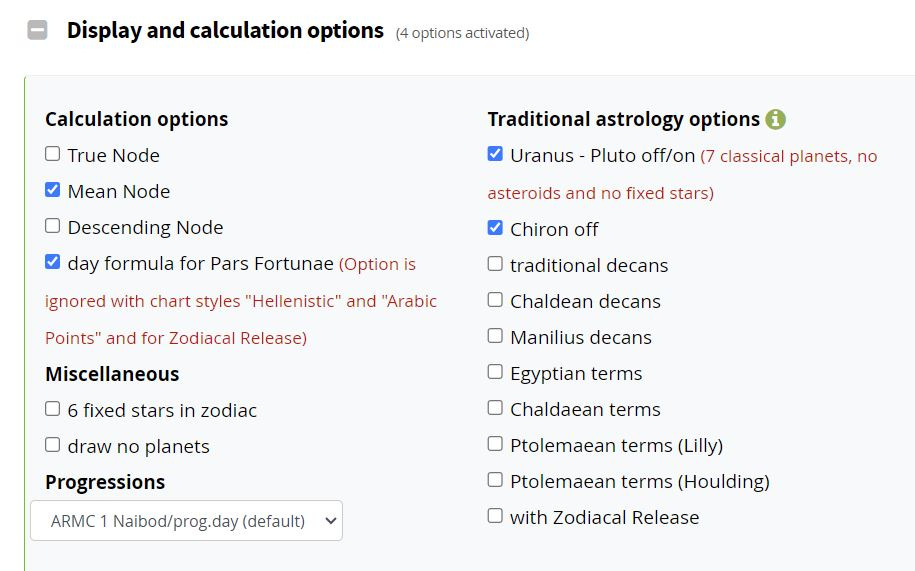Enable Chaldaean terms
The width and height of the screenshot is (915, 571).
tap(495, 408)
